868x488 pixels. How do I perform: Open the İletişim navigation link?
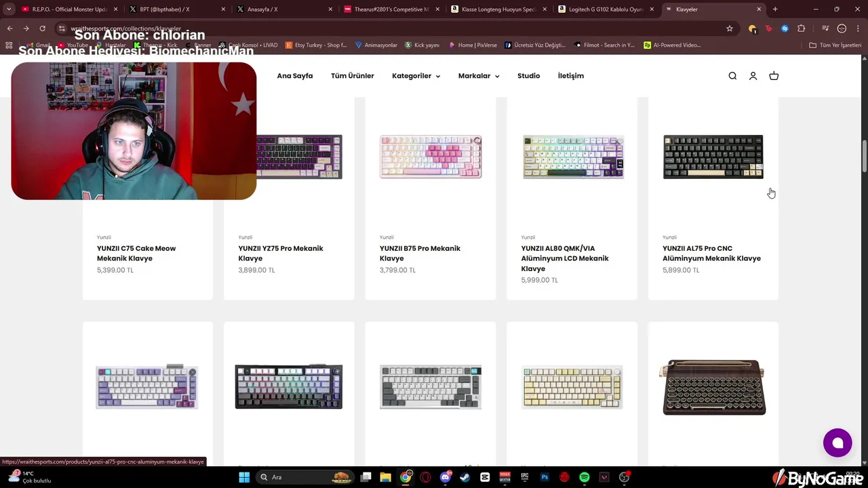pos(570,76)
